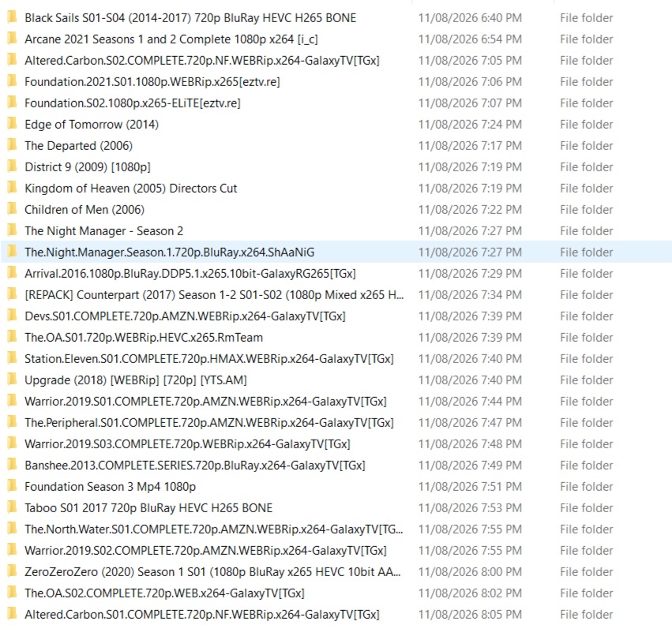Select Upgrade (2018) [WEBRip] folder name

136,380
